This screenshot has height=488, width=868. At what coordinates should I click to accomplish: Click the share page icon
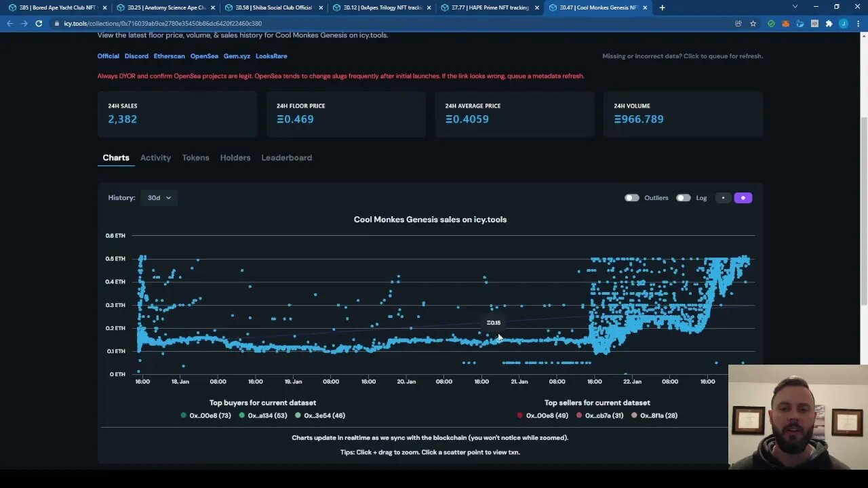(x=738, y=24)
